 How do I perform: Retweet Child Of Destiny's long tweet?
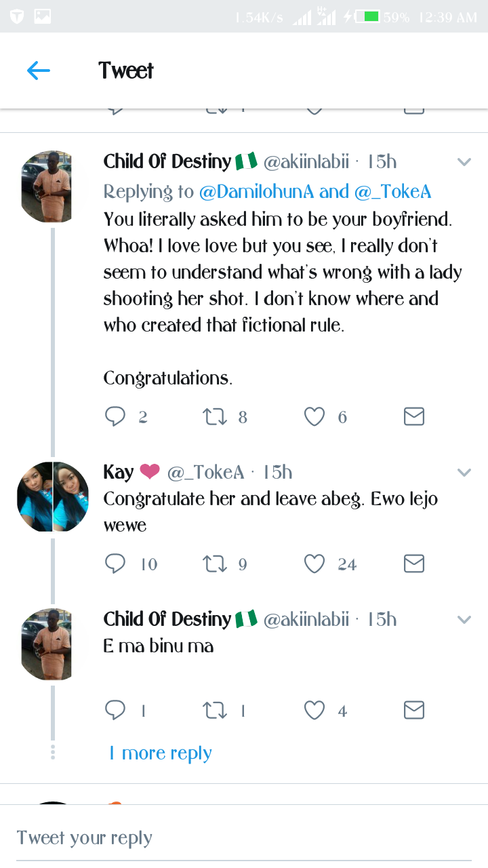tap(215, 416)
